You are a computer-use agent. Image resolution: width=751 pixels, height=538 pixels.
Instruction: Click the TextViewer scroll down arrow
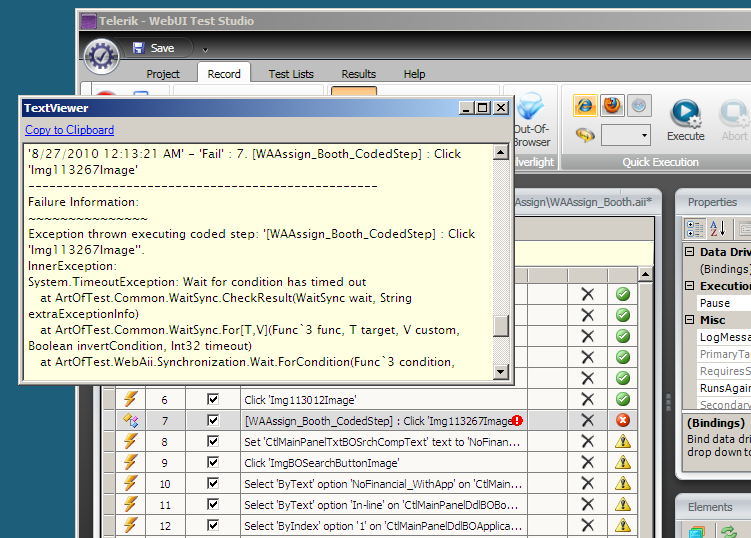coord(501,371)
